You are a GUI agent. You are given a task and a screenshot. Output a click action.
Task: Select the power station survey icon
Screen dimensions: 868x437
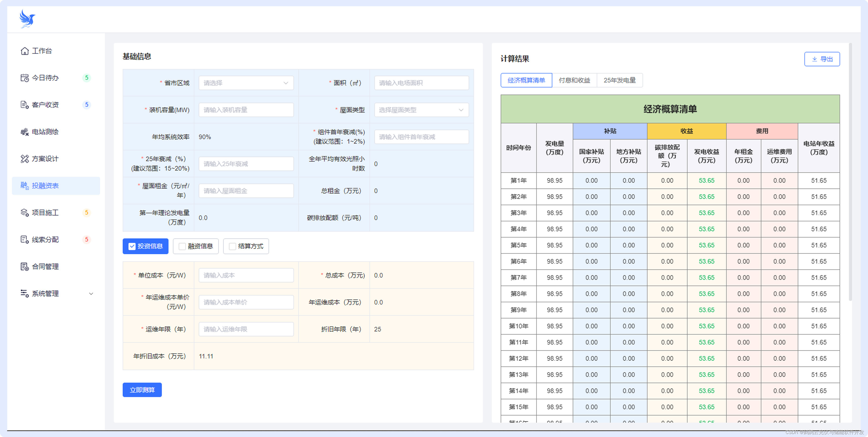pos(25,132)
